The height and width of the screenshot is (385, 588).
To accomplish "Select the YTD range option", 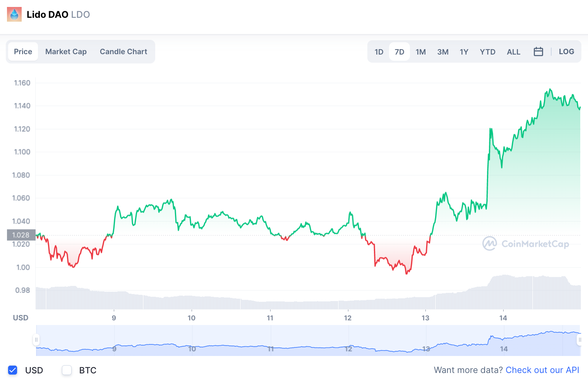I will 488,51.
